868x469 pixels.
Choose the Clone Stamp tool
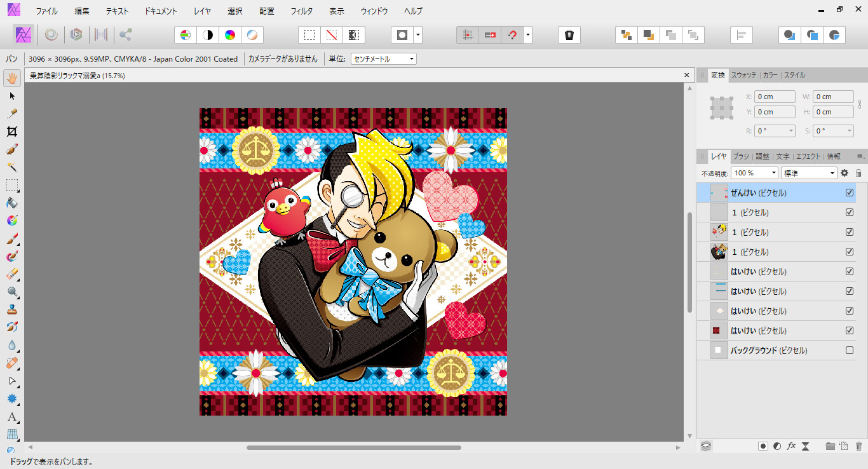pyautogui.click(x=12, y=310)
